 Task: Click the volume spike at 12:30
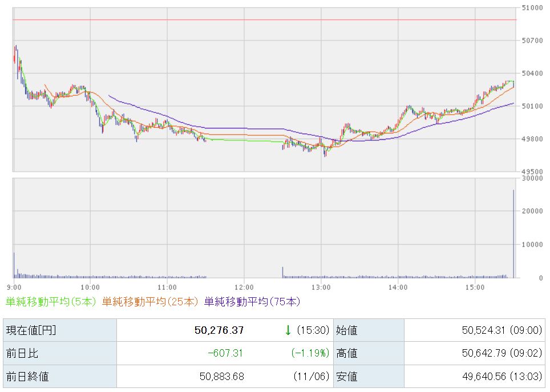[282, 272]
